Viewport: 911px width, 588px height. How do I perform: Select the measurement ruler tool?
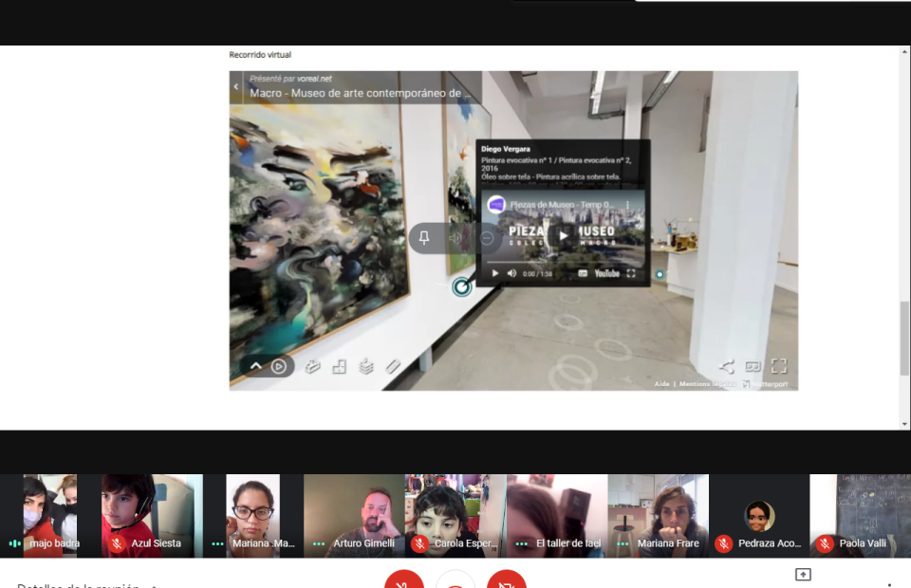coord(393,366)
